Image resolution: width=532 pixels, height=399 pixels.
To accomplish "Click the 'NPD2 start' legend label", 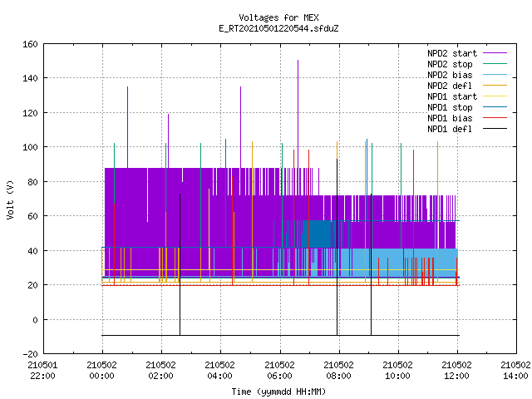I will (x=452, y=53).
